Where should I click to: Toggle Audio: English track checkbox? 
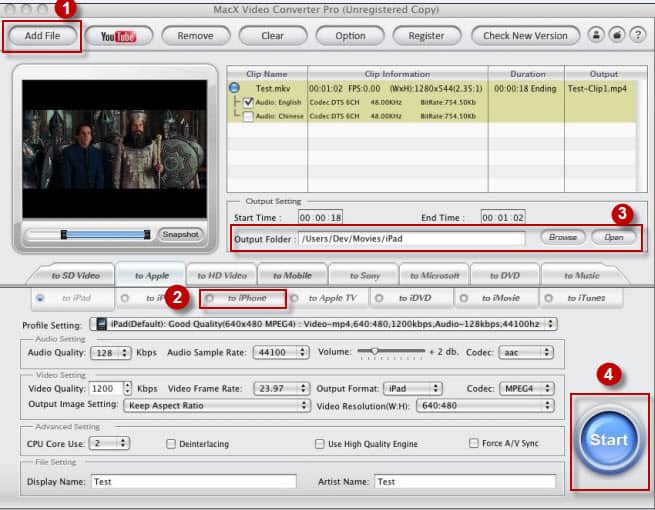pos(248,102)
